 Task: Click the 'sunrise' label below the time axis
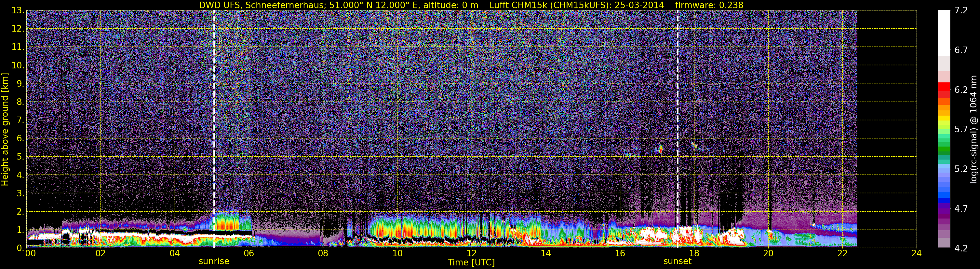[x=214, y=262]
